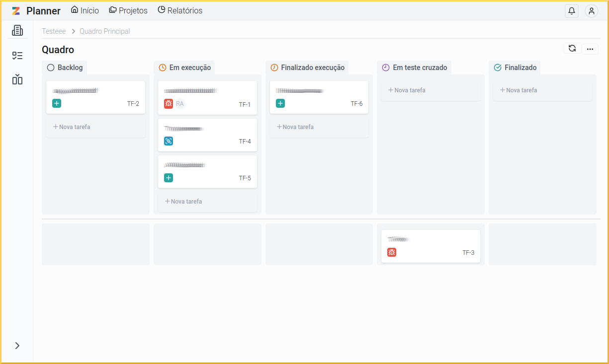Click the RA assignee avatar on TF-1
Viewport: 609px width, 364px height.
click(180, 104)
